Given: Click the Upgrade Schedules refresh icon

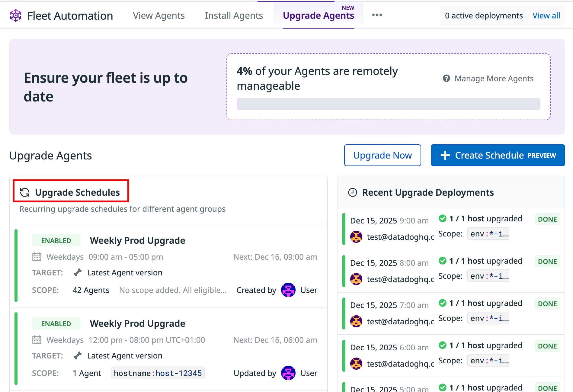Looking at the screenshot, I should coord(25,192).
